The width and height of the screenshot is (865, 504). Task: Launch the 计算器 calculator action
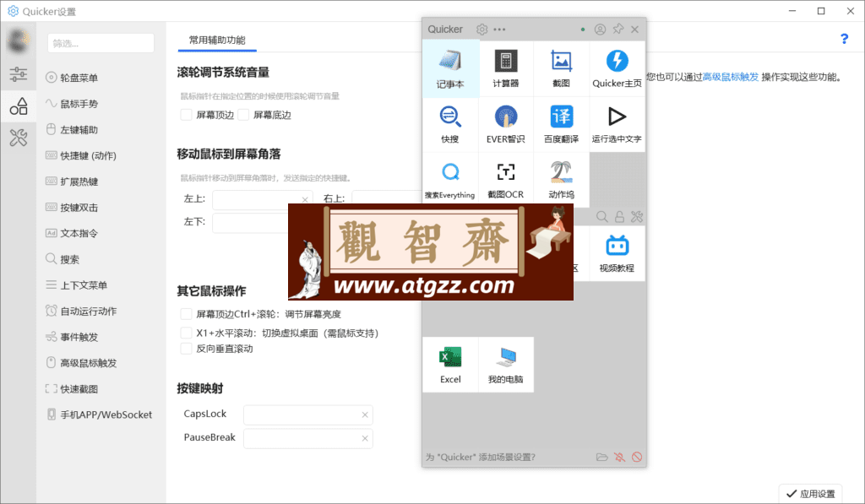point(506,69)
